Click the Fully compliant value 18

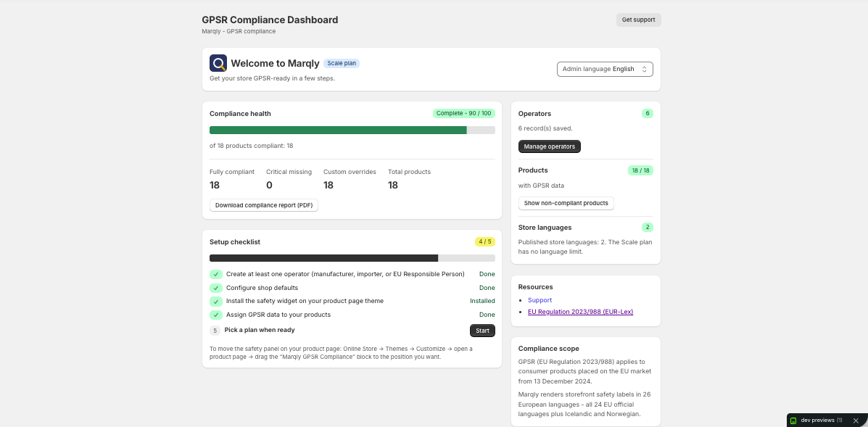pos(215,186)
